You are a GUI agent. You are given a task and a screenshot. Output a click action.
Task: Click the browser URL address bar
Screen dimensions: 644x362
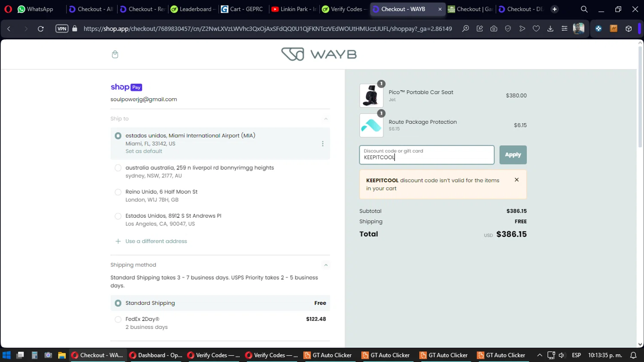pos(267,29)
